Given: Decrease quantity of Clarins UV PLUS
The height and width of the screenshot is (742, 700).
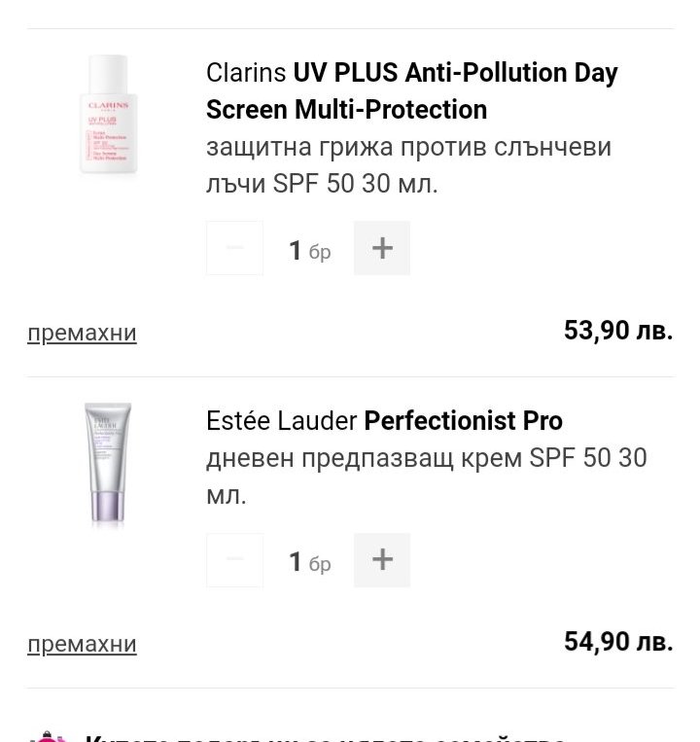Looking at the screenshot, I should [x=234, y=248].
